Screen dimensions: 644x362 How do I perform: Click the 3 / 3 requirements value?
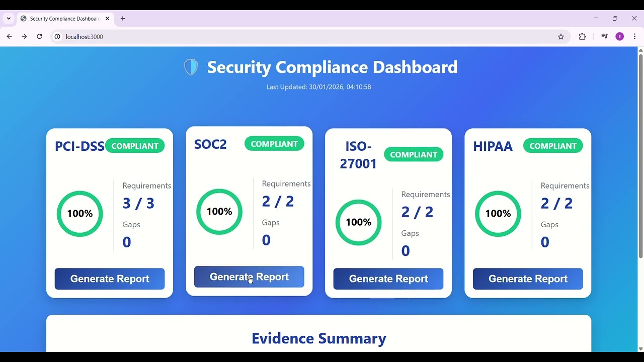coord(138,204)
